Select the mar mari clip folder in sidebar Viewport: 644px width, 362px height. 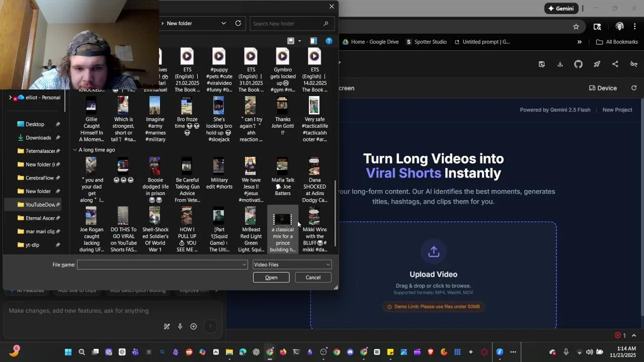pyautogui.click(x=39, y=231)
